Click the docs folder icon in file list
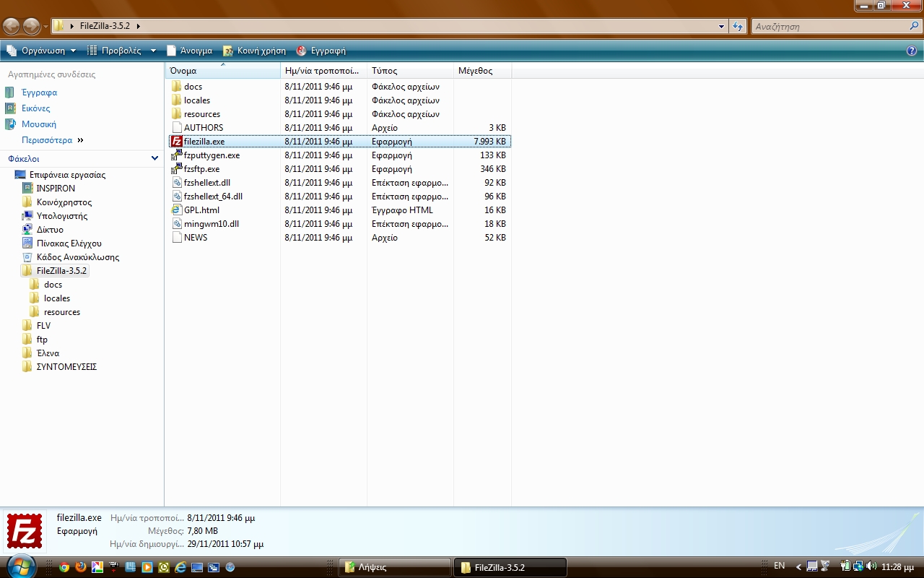The width and height of the screenshot is (924, 578). [x=177, y=87]
